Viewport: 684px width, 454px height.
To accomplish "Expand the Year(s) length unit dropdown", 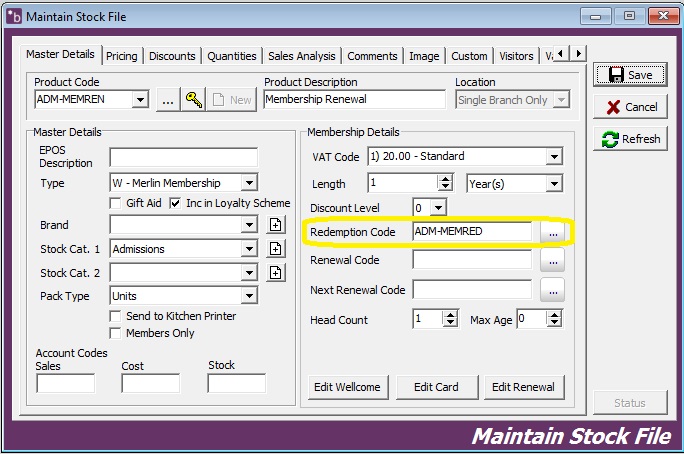I will (x=554, y=184).
